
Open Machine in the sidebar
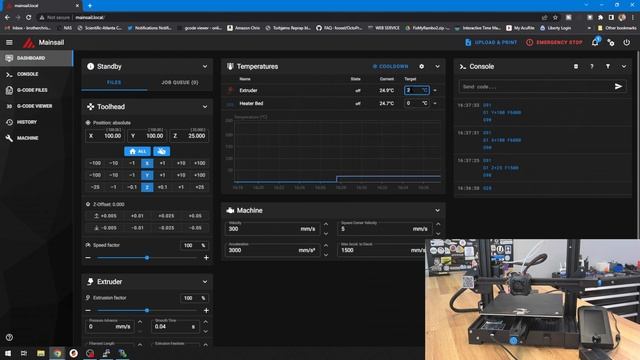click(37, 138)
